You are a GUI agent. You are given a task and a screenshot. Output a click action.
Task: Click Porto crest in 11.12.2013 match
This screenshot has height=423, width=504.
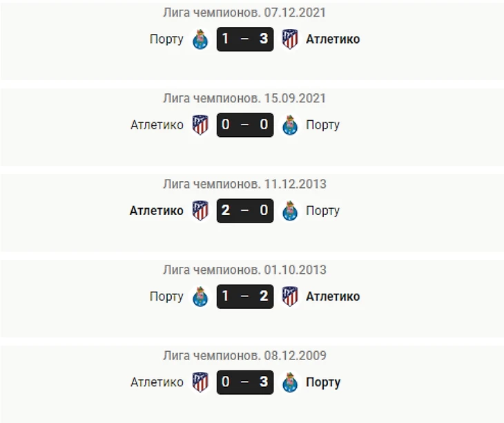coord(290,211)
